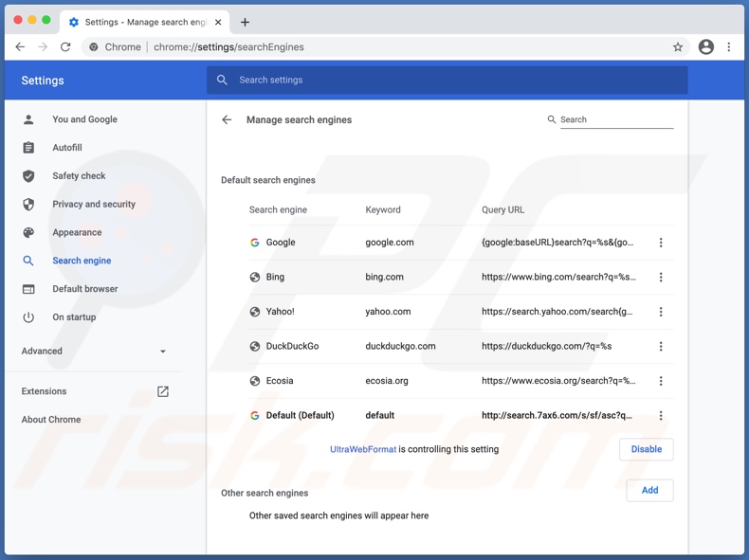Open Chrome three-dot main menu
This screenshot has height=560, width=749.
[729, 46]
